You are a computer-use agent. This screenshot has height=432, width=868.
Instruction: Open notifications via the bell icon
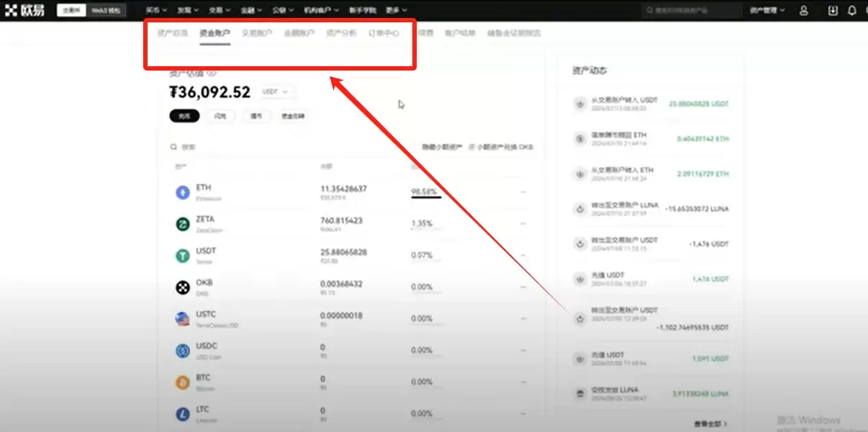tap(853, 10)
